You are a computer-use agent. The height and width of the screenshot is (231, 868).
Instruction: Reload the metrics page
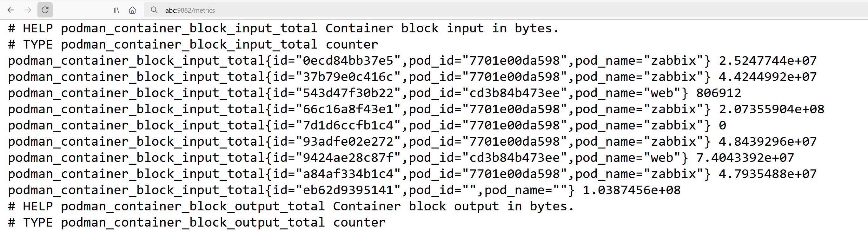click(x=45, y=10)
